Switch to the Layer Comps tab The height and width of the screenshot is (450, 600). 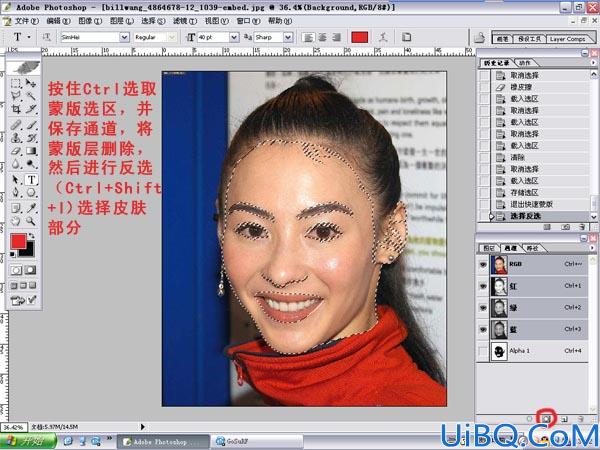(x=567, y=39)
